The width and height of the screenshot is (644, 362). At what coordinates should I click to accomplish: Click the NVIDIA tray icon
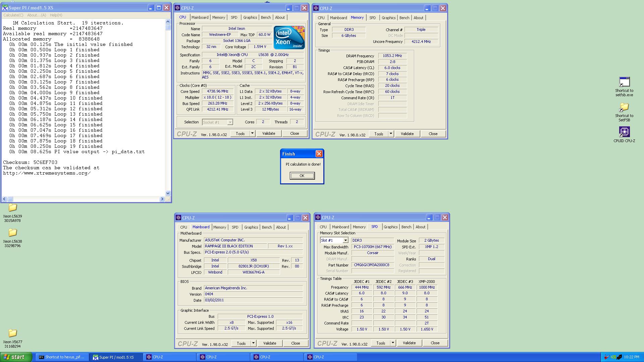613,357
